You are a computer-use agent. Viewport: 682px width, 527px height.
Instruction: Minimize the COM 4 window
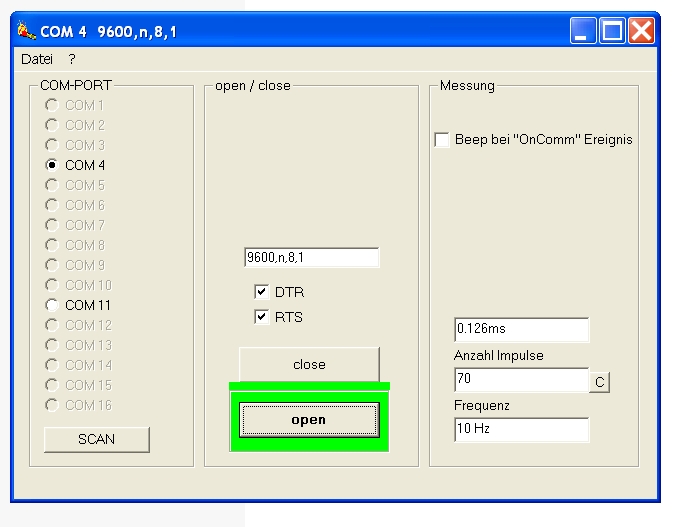pyautogui.click(x=583, y=31)
